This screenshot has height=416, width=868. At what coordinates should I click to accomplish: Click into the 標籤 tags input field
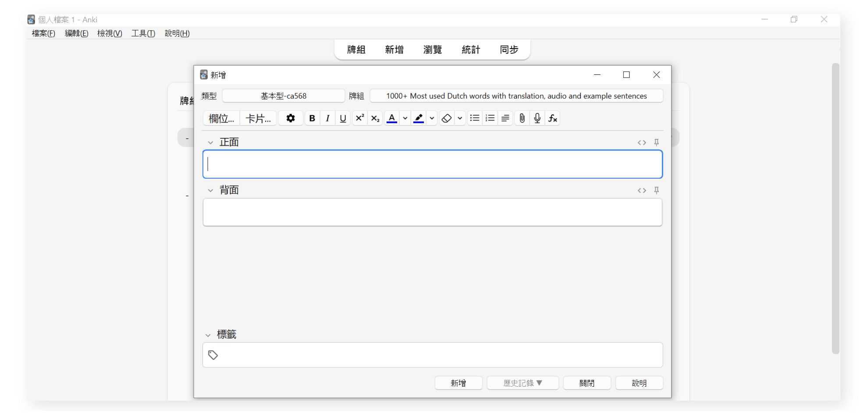(438, 355)
